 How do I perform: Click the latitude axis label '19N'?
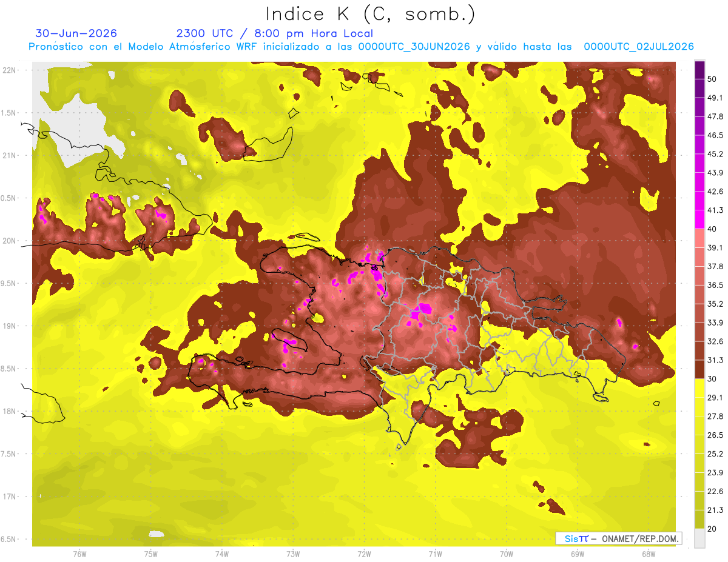[x=10, y=326]
